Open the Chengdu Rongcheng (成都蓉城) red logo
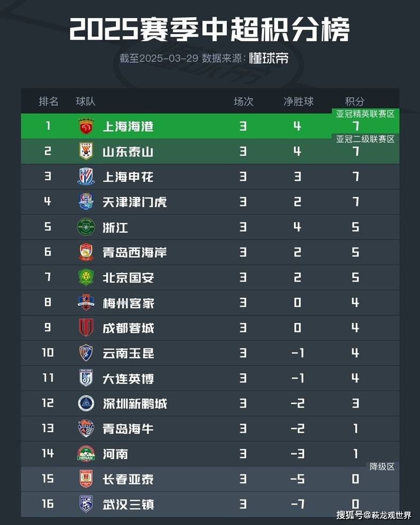420x525 pixels. 86,328
